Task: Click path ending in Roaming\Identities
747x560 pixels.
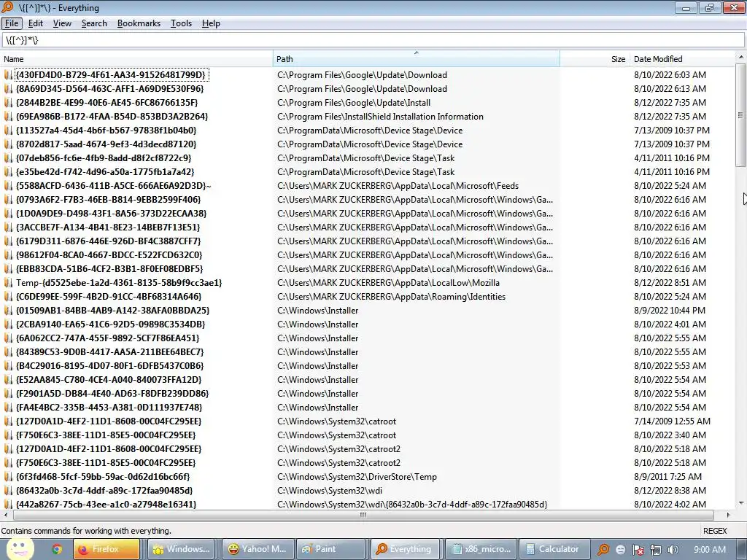Action: pyautogui.click(x=391, y=296)
